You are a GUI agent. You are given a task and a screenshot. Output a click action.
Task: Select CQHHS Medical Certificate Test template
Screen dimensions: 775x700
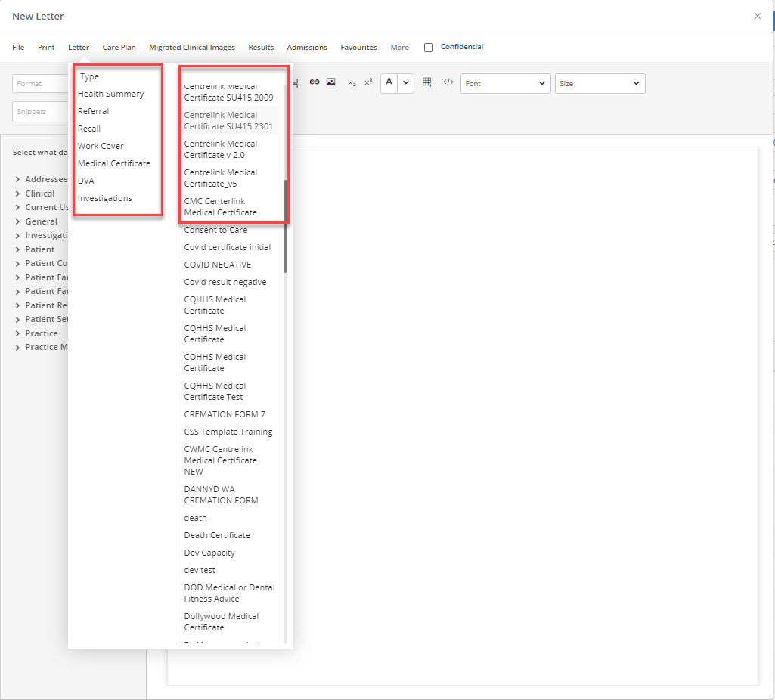pos(215,392)
